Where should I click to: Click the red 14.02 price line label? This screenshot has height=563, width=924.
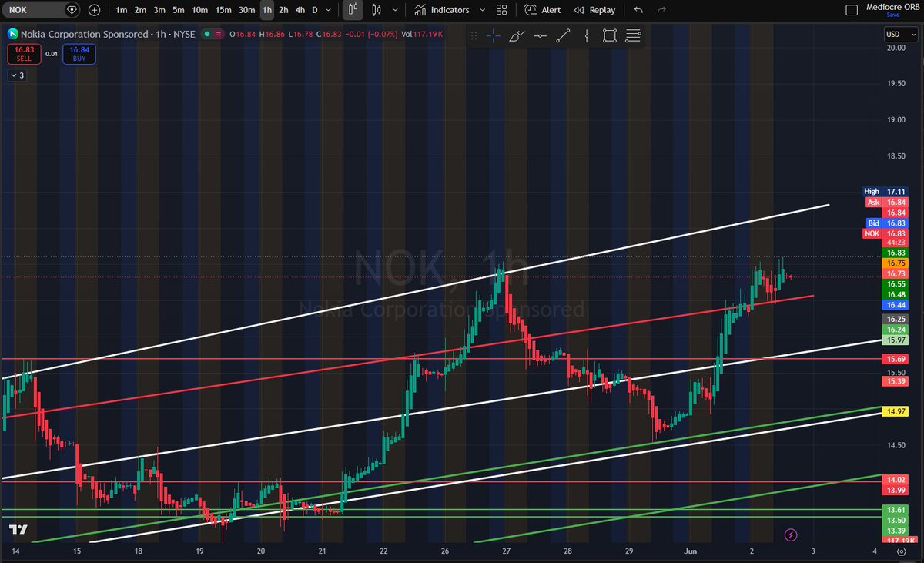(896, 479)
